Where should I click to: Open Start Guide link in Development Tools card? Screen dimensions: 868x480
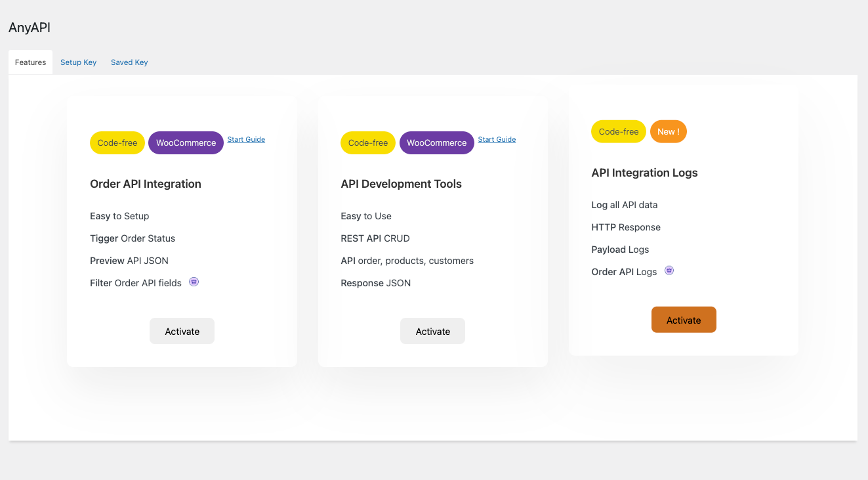click(x=497, y=139)
